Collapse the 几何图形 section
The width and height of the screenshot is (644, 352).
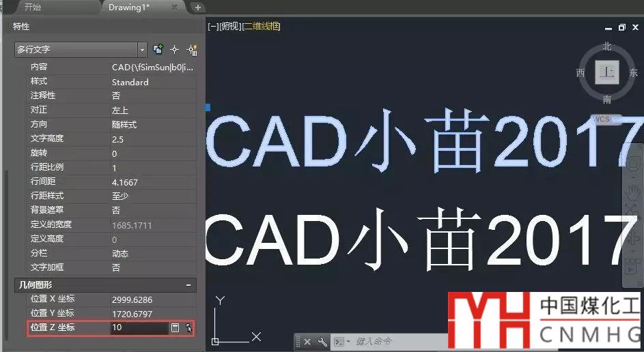188,284
